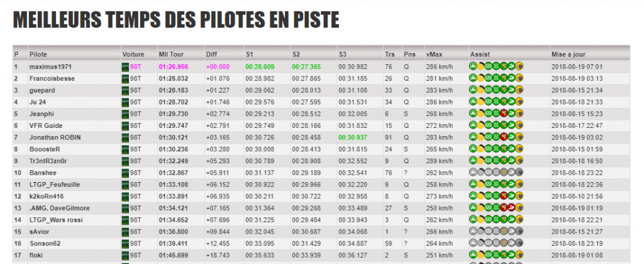
Task: Click the red wrench assist icon in Jeanphi's row
Action: coord(504,113)
